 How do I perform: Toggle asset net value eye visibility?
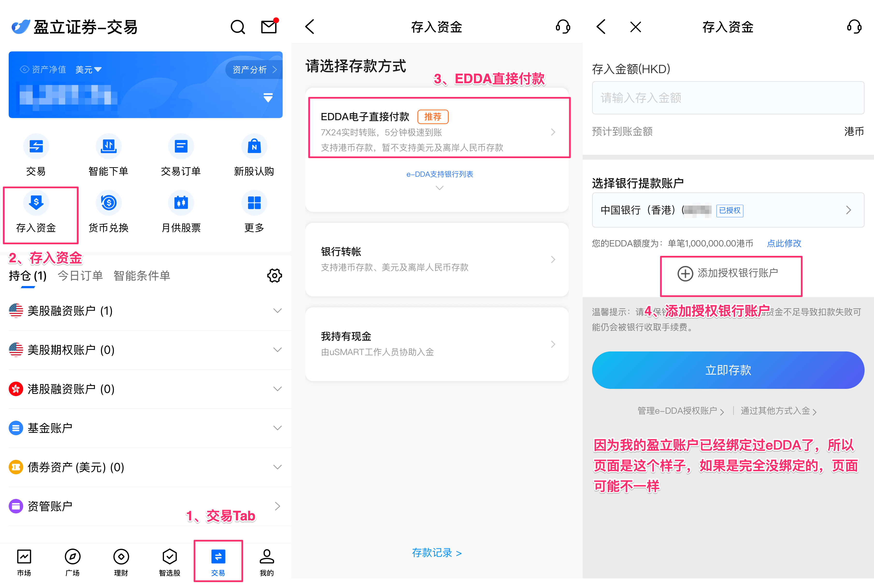tap(24, 69)
